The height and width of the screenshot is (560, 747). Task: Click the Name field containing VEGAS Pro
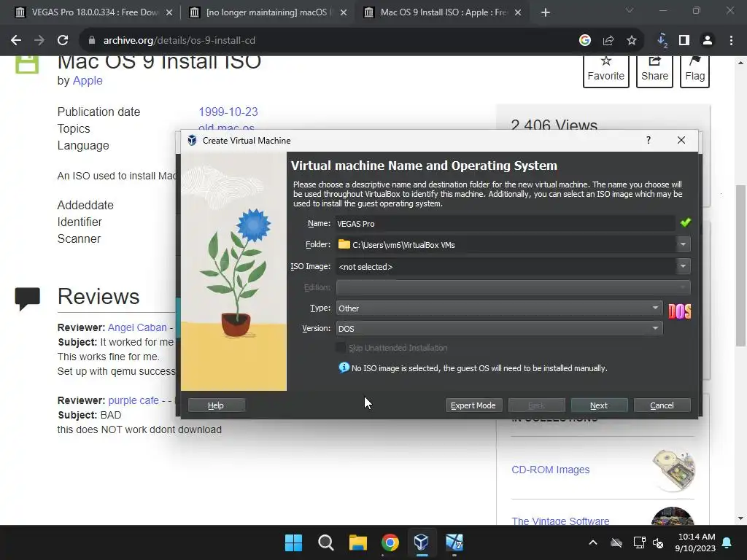505,223
